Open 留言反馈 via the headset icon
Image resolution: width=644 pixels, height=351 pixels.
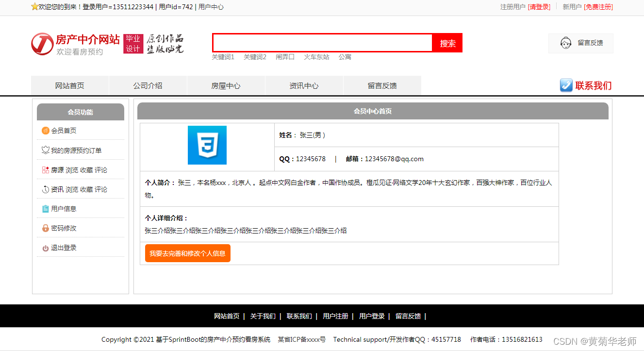tap(565, 43)
